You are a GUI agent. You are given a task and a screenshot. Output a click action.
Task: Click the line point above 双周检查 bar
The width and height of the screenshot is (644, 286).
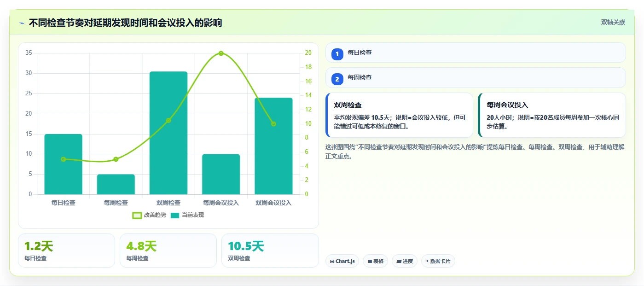pyautogui.click(x=168, y=121)
